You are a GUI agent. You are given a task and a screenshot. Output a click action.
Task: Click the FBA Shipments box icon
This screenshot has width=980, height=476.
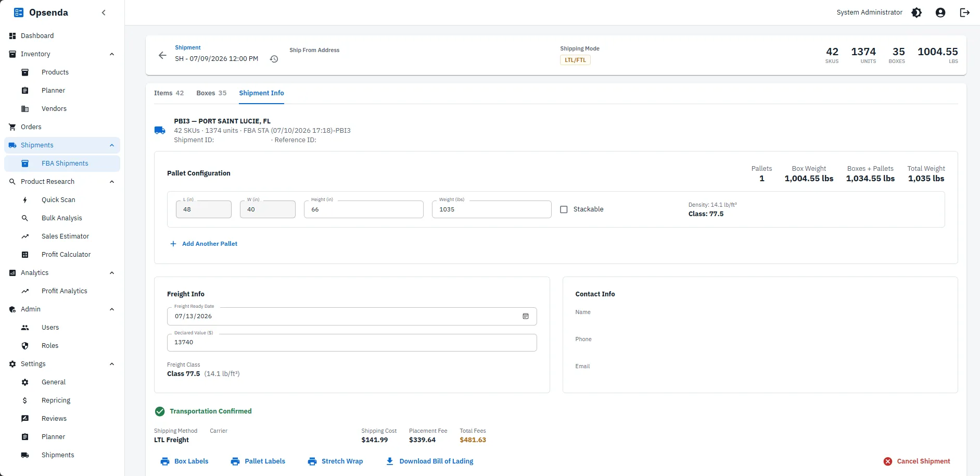coord(25,164)
